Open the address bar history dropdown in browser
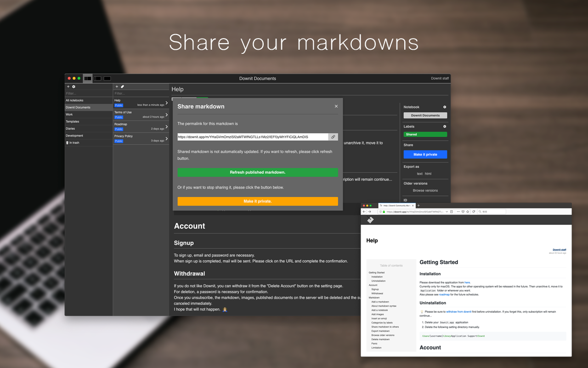 pos(447,212)
